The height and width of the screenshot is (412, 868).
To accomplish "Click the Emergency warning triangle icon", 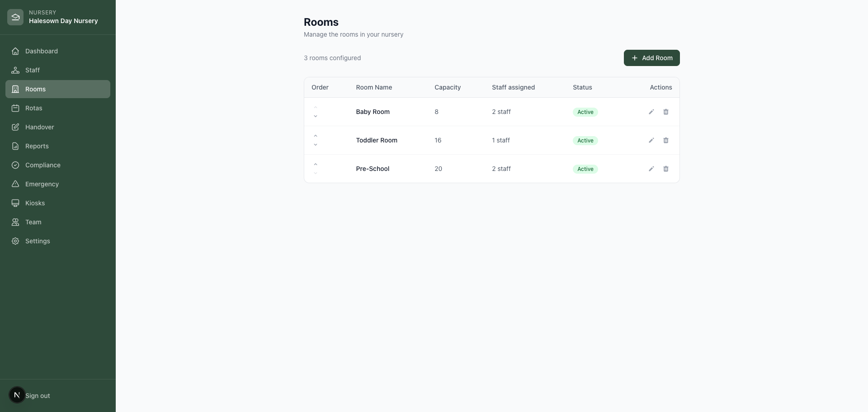I will 15,184.
